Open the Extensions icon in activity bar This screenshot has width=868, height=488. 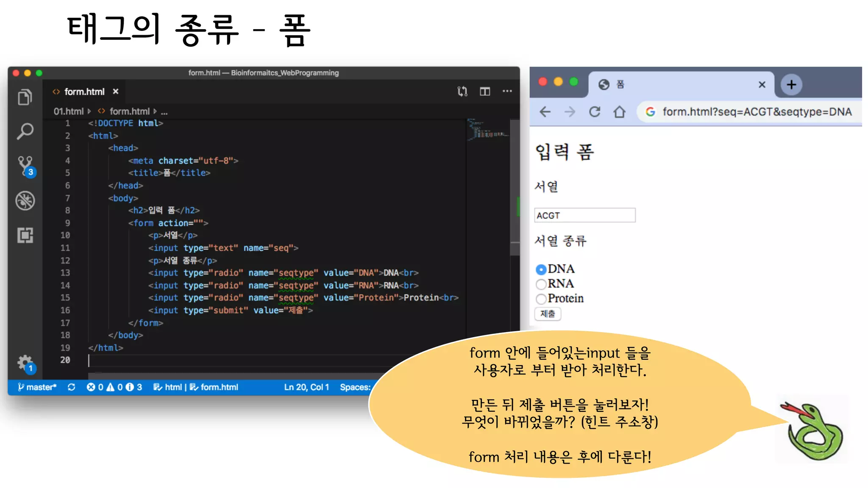tap(25, 235)
